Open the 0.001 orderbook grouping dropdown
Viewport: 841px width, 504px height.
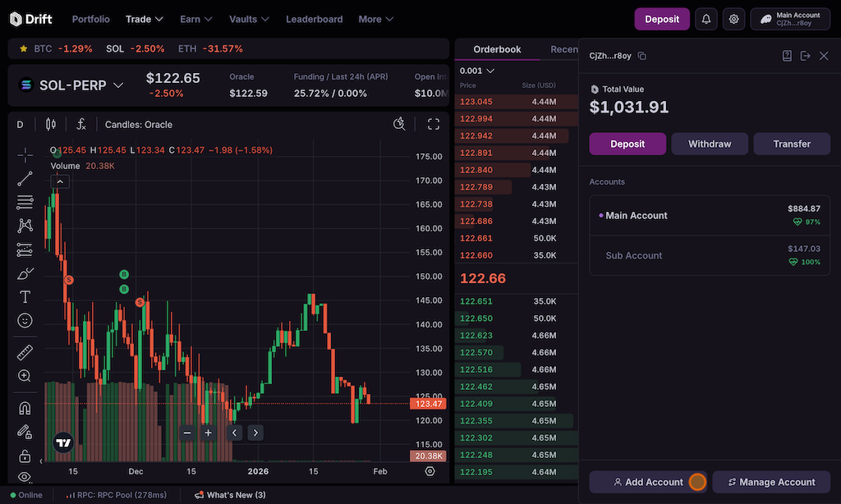[x=477, y=71]
